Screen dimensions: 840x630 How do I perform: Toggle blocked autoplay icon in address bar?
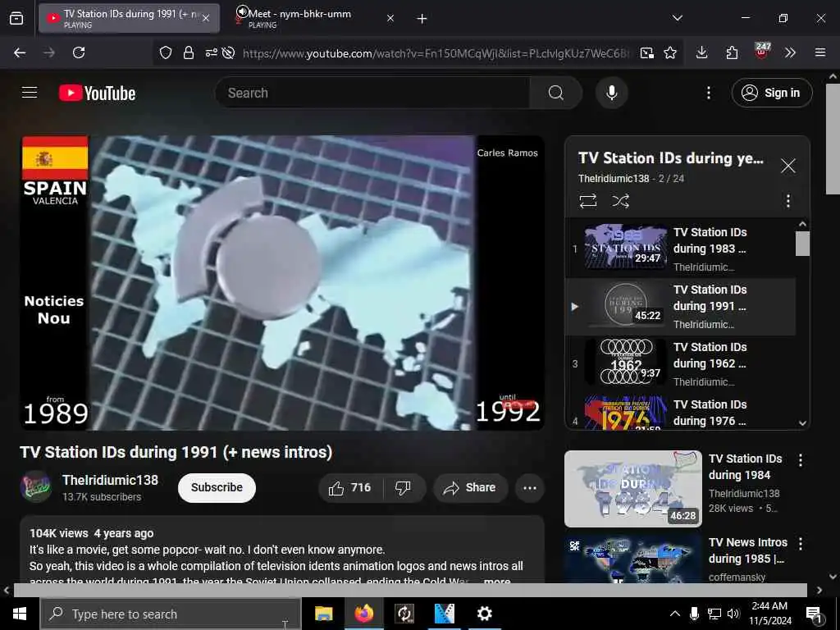pos(229,52)
